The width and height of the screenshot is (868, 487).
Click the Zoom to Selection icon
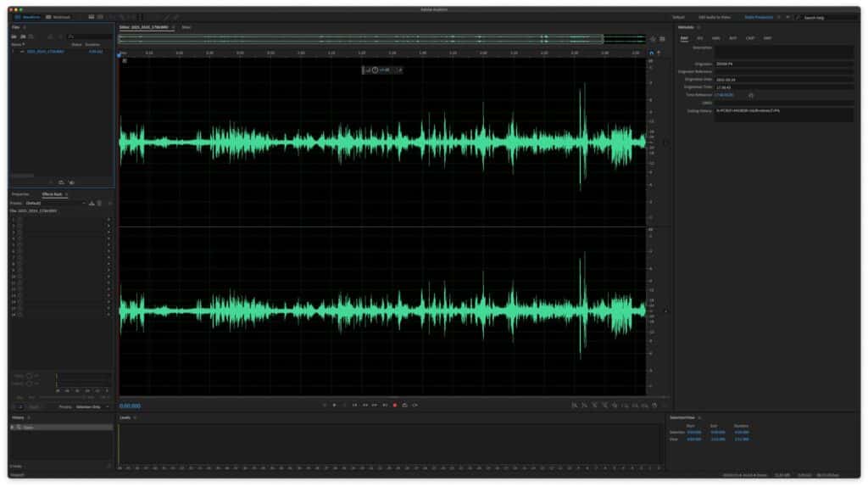pyautogui.click(x=645, y=406)
